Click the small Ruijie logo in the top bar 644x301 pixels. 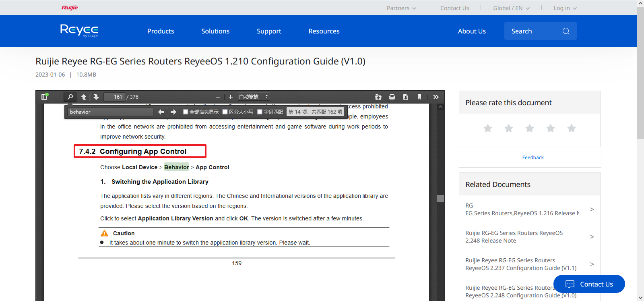pos(70,8)
